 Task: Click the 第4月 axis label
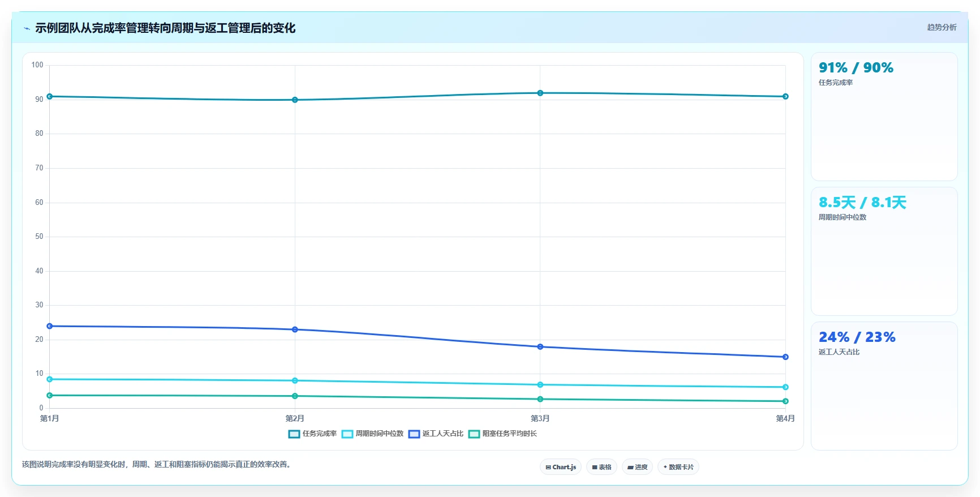(785, 418)
